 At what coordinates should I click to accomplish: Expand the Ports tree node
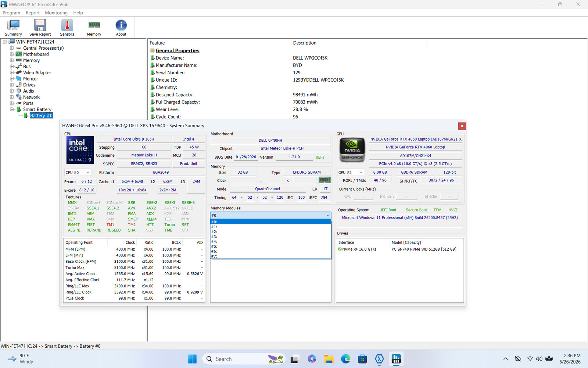pyautogui.click(x=12, y=103)
